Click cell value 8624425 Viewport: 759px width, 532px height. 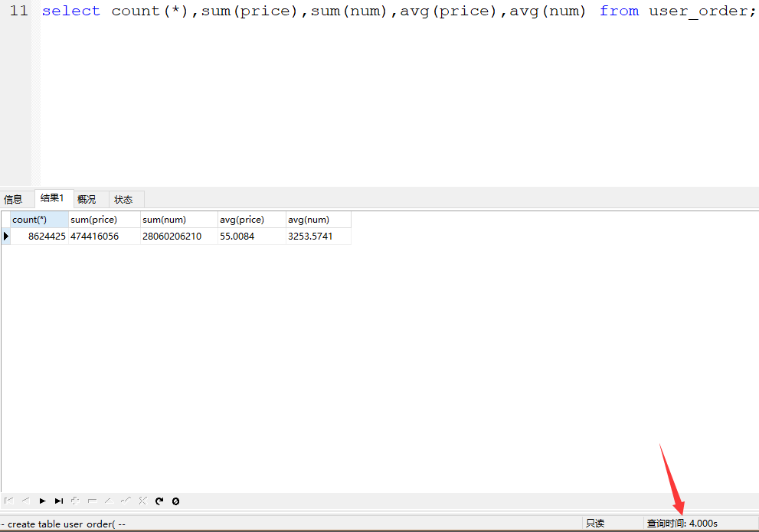point(39,236)
